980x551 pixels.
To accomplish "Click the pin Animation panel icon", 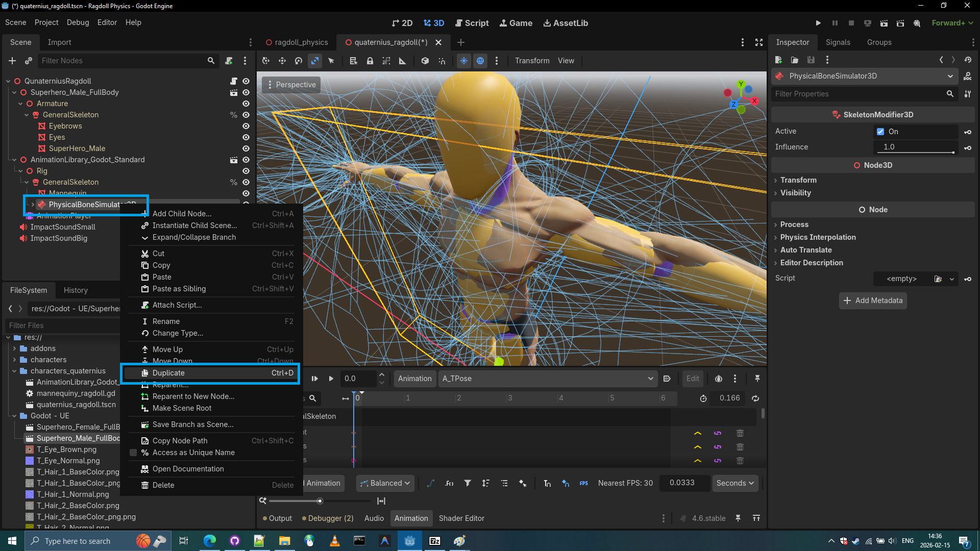I will [757, 379].
